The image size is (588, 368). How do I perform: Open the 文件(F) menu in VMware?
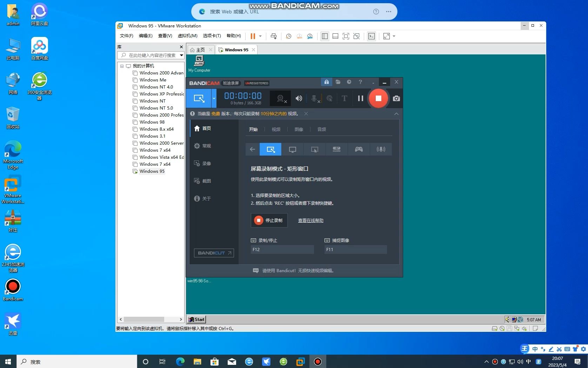127,36
